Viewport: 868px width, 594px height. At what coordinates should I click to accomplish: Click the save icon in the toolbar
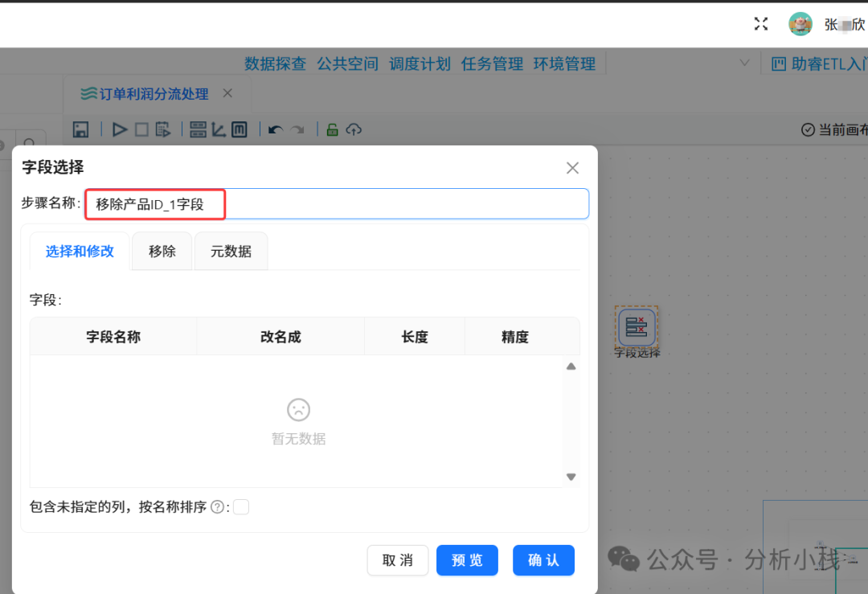pos(81,129)
